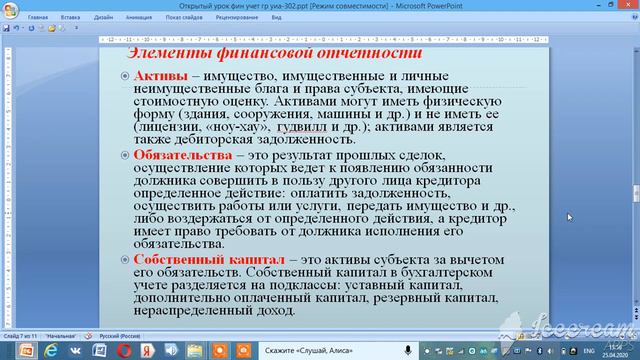This screenshot has width=640, height=360.
Task: Switch to Word on the taskbar
Action: click(x=99, y=351)
